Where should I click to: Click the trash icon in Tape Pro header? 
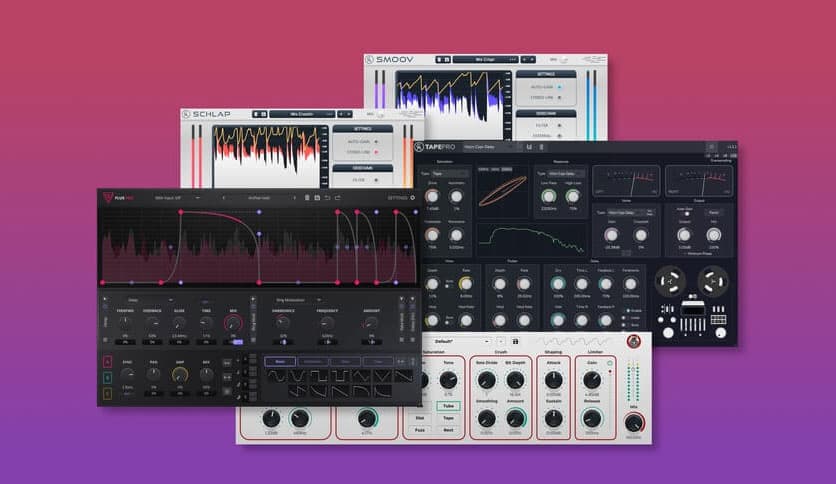click(542, 147)
